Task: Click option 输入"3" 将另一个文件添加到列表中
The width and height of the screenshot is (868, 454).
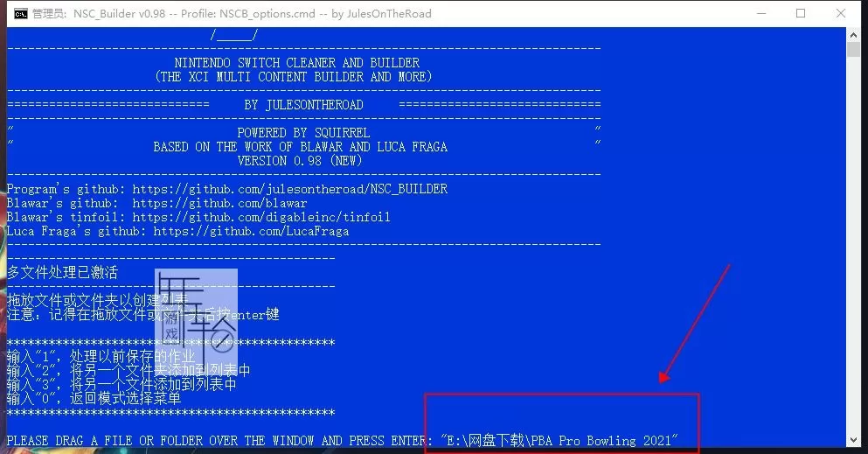Action: click(122, 384)
